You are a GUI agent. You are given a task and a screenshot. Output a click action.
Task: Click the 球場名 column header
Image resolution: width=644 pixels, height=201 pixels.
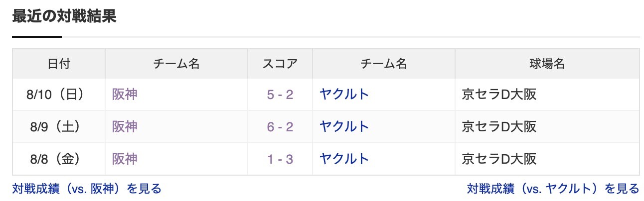(547, 63)
